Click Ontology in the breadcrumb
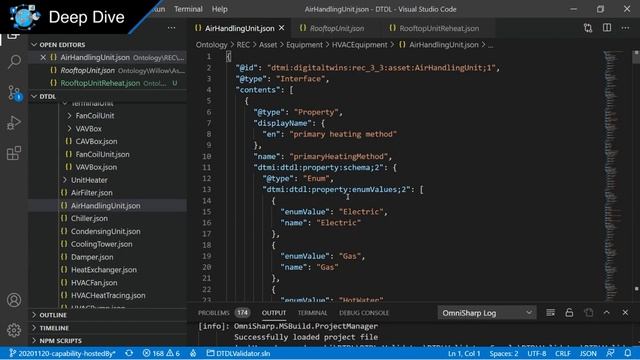640x360 pixels. coord(211,45)
